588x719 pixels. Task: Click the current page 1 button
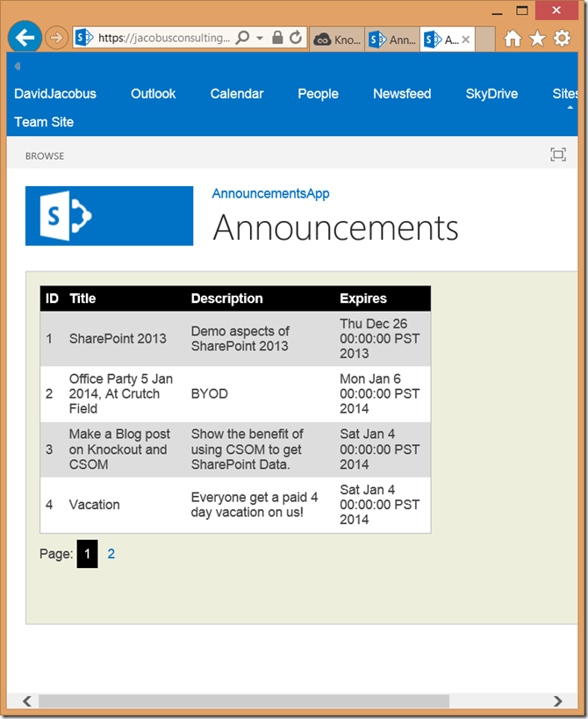pos(87,554)
